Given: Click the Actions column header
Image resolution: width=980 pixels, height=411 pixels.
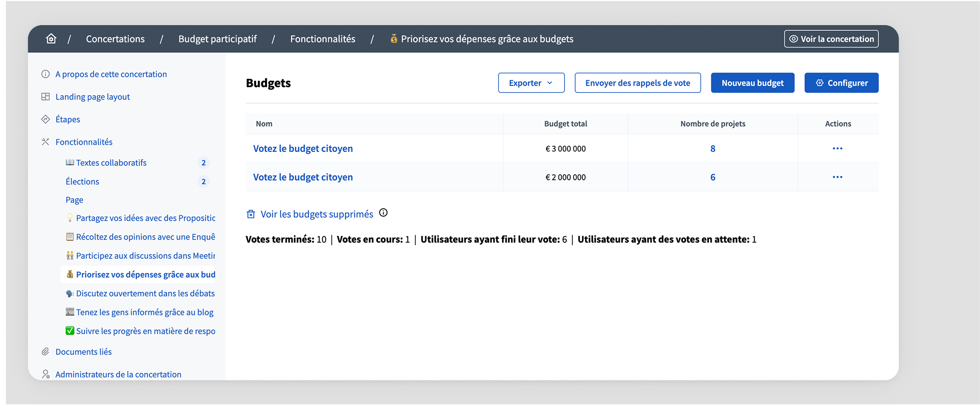Looking at the screenshot, I should [x=838, y=123].
